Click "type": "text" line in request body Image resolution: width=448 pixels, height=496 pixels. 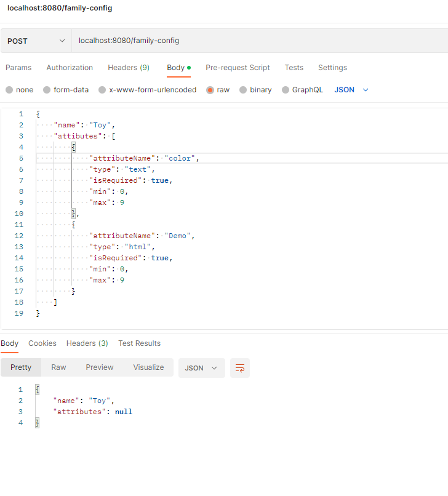tap(122, 169)
